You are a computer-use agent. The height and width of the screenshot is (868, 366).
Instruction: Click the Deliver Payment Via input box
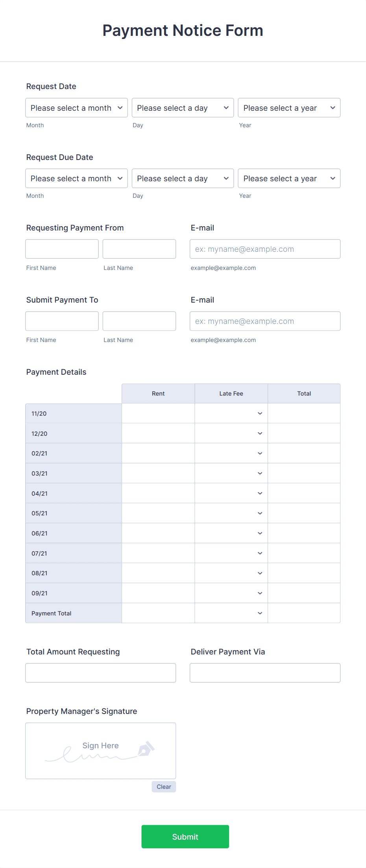[x=264, y=673]
